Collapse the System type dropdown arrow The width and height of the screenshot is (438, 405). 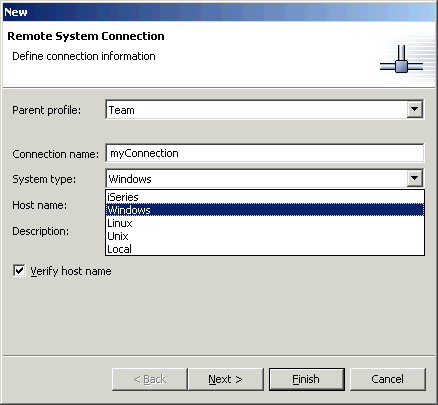coord(415,178)
